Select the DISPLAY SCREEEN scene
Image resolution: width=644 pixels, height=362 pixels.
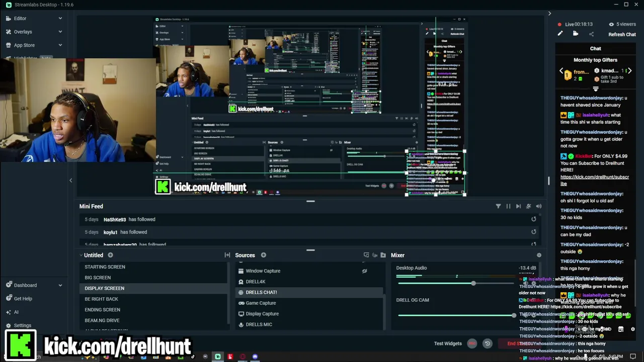(153, 289)
